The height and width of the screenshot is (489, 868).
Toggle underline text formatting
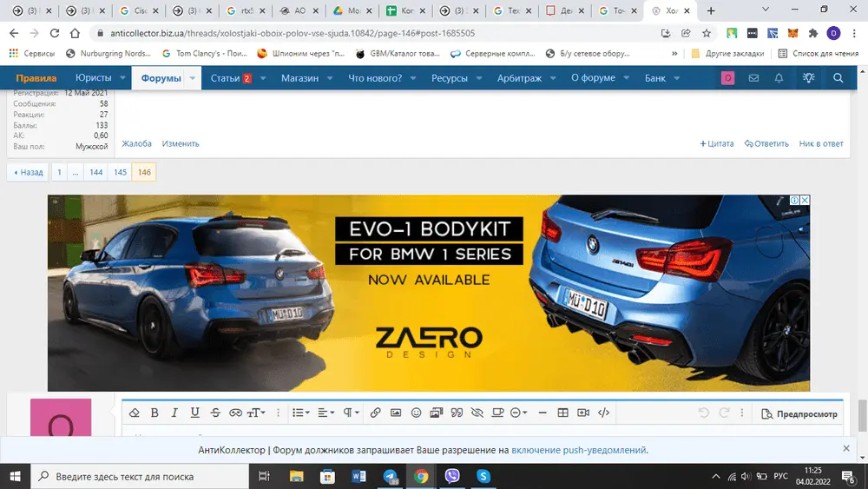(194, 413)
